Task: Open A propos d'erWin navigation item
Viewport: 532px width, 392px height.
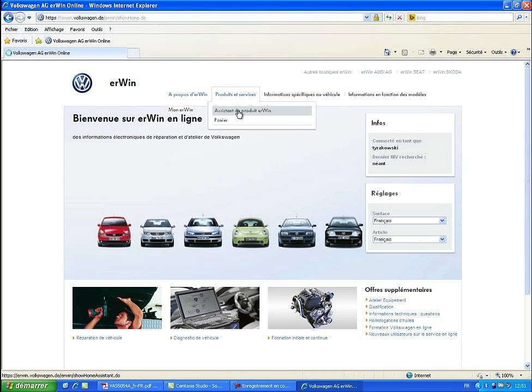Action: [x=188, y=95]
